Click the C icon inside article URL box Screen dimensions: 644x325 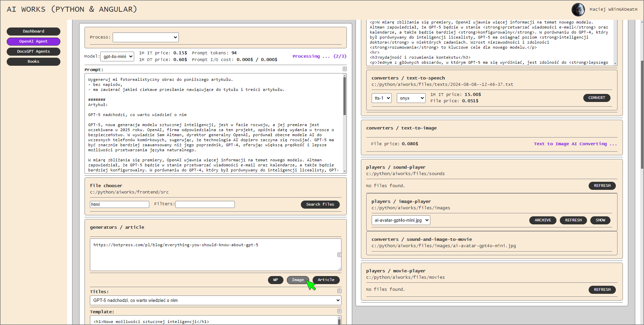click(339, 255)
